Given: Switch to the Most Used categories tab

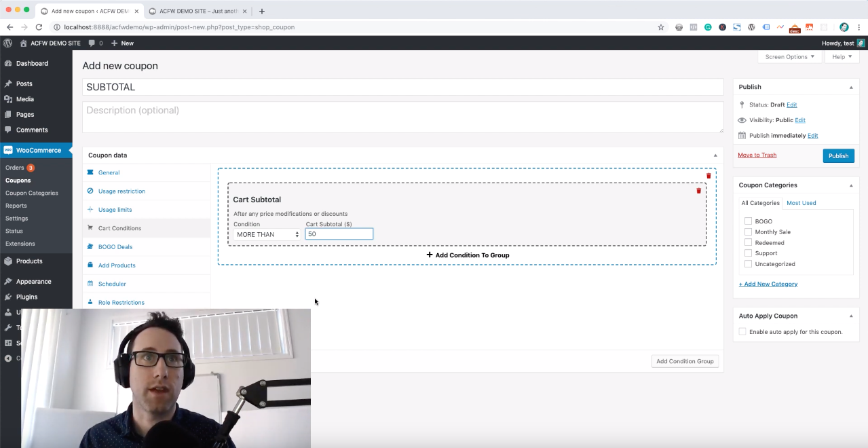Looking at the screenshot, I should point(801,203).
